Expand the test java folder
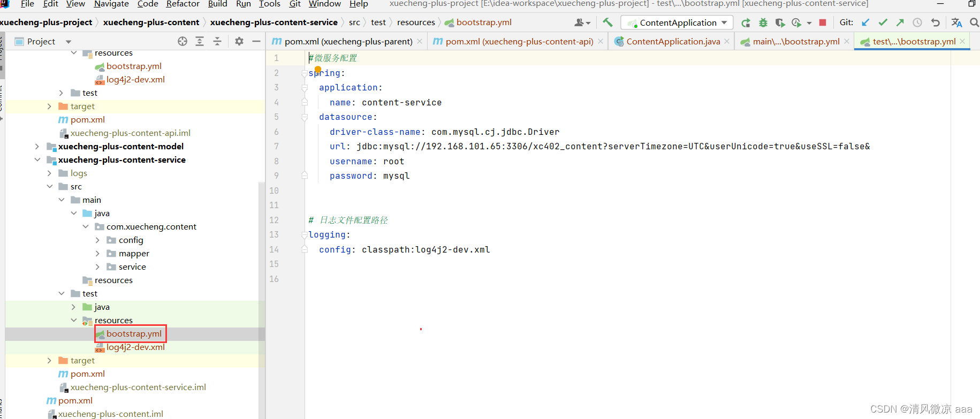The image size is (980, 419). click(73, 307)
